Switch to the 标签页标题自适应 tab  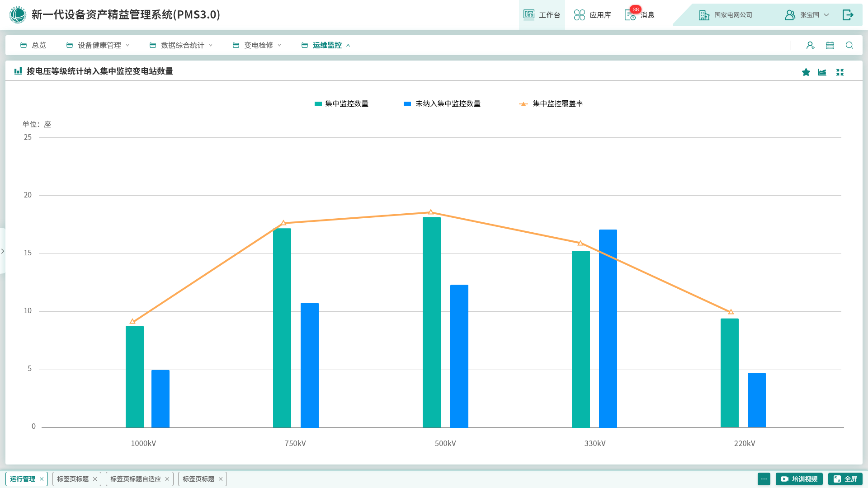click(x=136, y=479)
